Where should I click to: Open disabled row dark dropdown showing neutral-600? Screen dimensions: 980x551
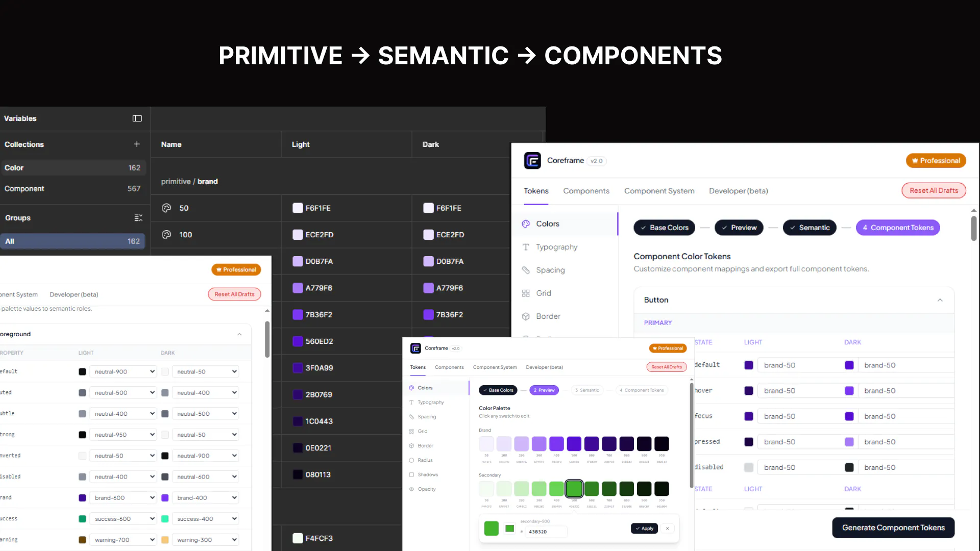point(205,477)
